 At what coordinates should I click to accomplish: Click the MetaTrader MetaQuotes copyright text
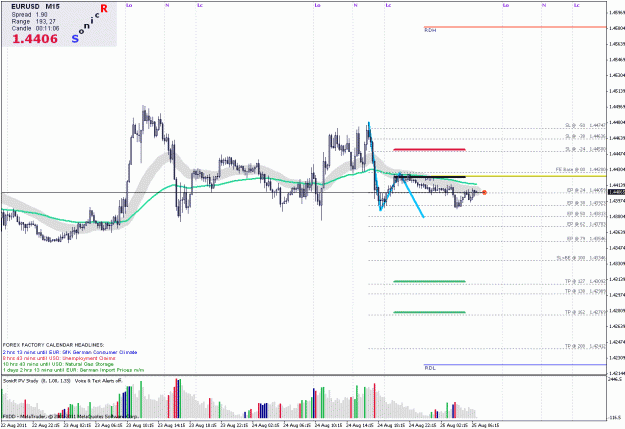tap(70, 416)
